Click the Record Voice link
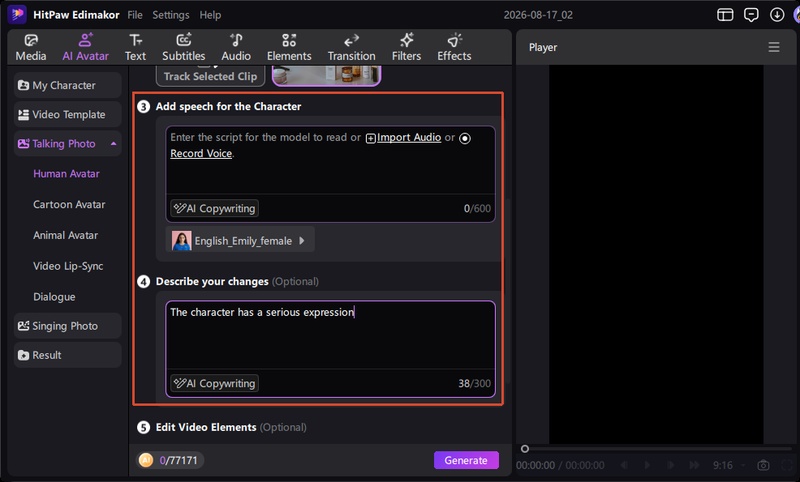The height and width of the screenshot is (482, 800). point(201,153)
